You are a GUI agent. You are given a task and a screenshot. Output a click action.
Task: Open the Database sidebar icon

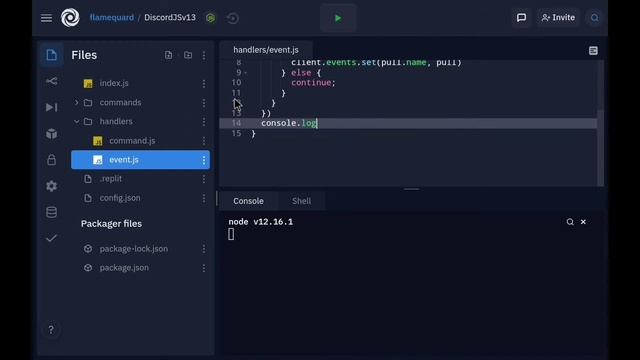pyautogui.click(x=51, y=212)
